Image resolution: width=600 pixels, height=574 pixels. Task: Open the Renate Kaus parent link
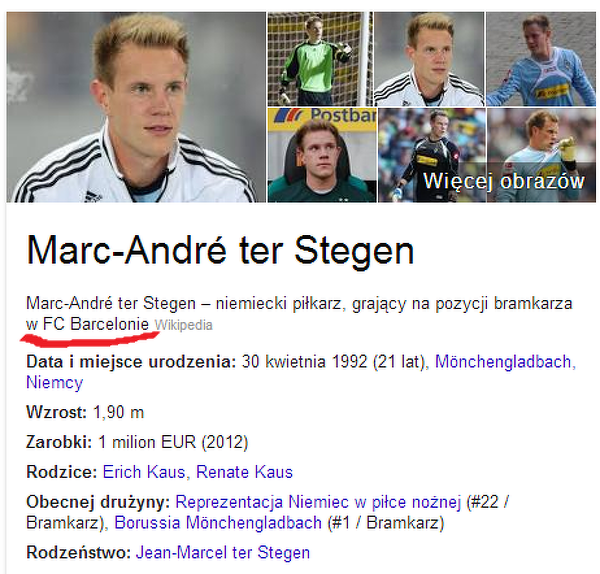(x=244, y=472)
